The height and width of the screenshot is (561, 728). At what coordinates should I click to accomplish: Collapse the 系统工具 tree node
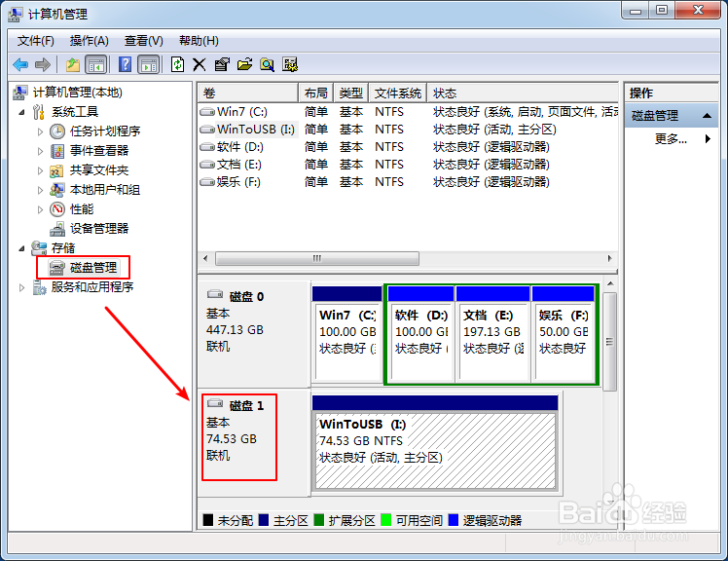21,112
